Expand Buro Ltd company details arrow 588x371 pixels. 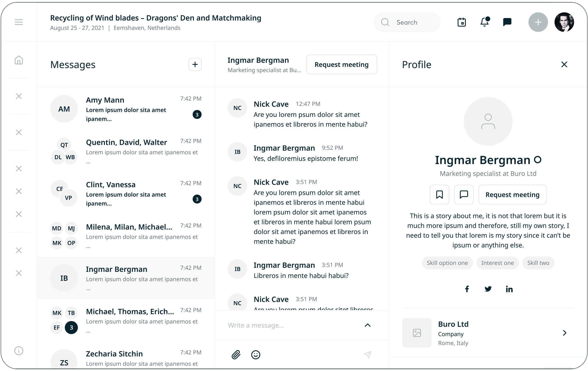click(564, 333)
